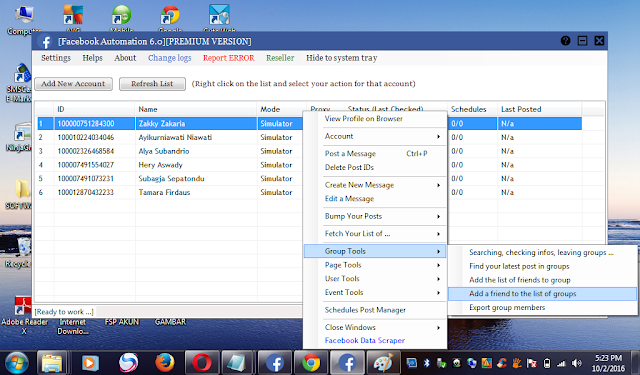Open the Google Chrome desktop shortcut
This screenshot has width=640, height=375.
tap(170, 19)
